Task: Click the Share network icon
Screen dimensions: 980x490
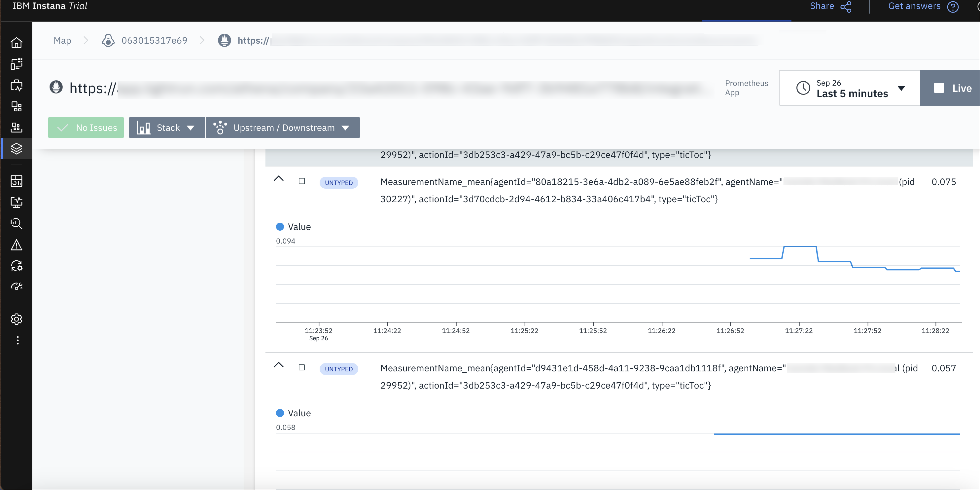Action: 846,7
